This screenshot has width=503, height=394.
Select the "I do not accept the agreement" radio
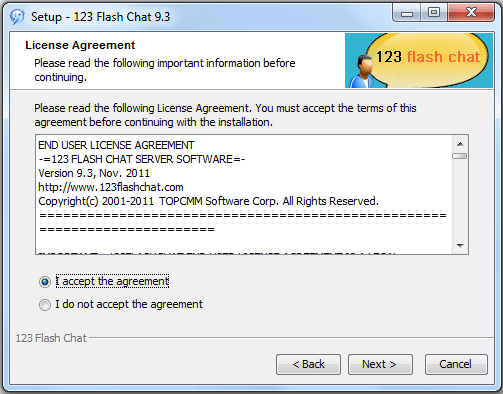45,305
